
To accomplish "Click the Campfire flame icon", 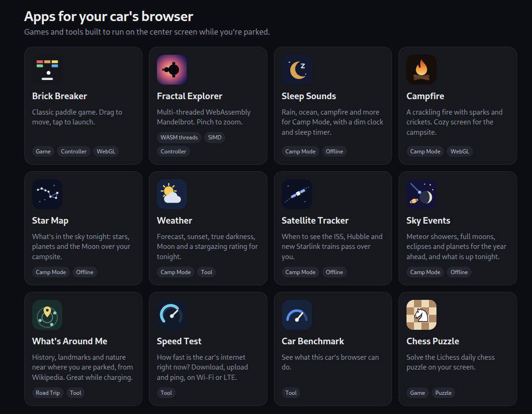I will tap(421, 69).
